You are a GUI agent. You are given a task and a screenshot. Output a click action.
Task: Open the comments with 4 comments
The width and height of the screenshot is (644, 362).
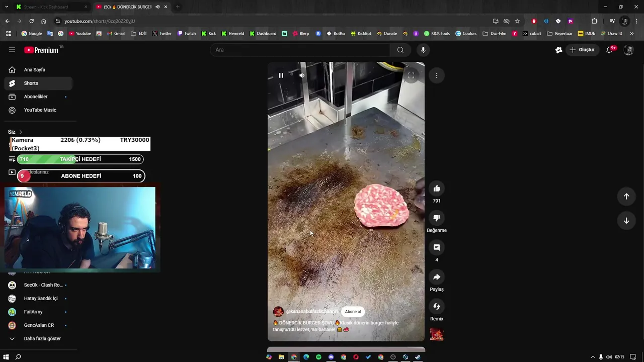tap(437, 247)
